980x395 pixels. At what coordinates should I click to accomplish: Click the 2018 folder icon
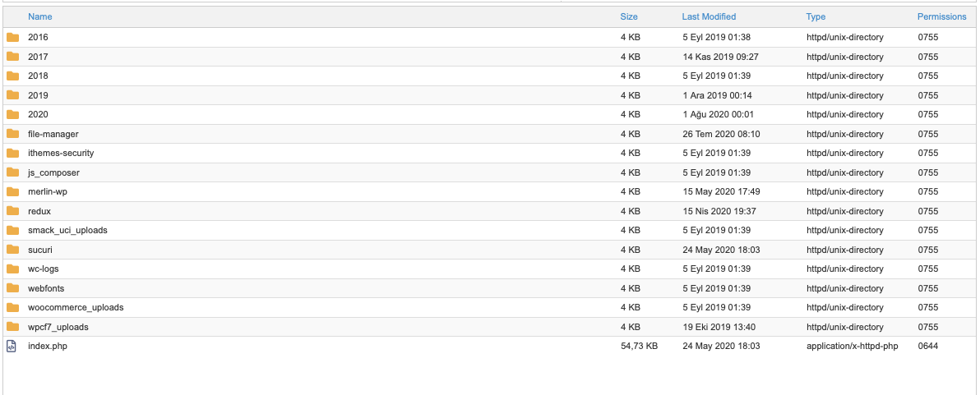point(12,76)
